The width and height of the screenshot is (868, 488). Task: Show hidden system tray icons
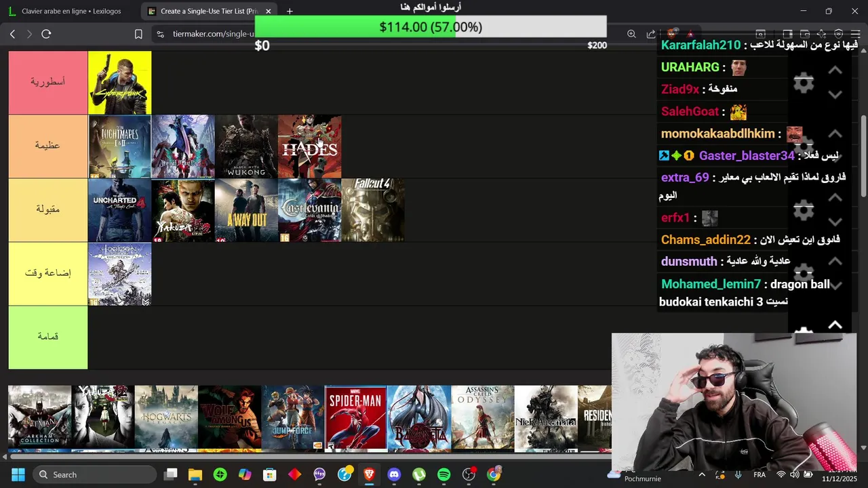pyautogui.click(x=702, y=474)
